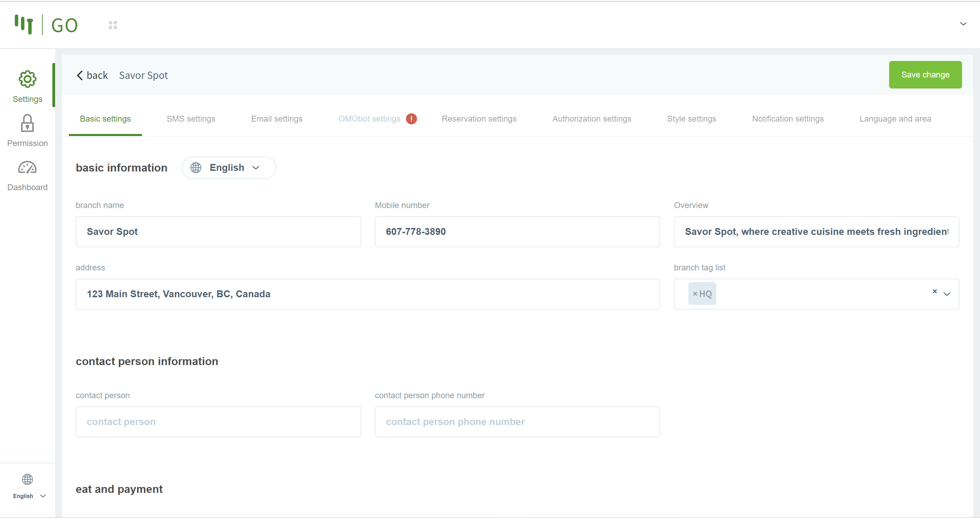The height and width of the screenshot is (518, 980).
Task: Click the apps grid icon in header
Action: click(x=113, y=25)
